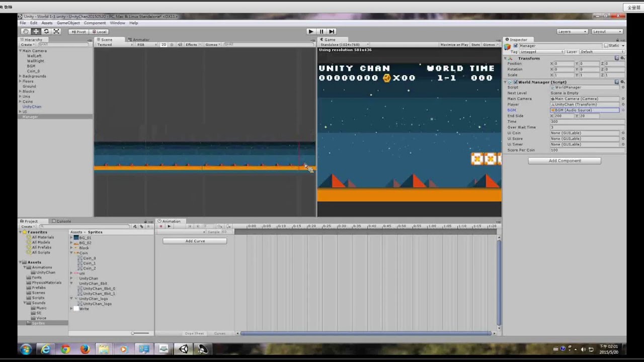Toggle Manager object active checkbox

[x=515, y=46]
